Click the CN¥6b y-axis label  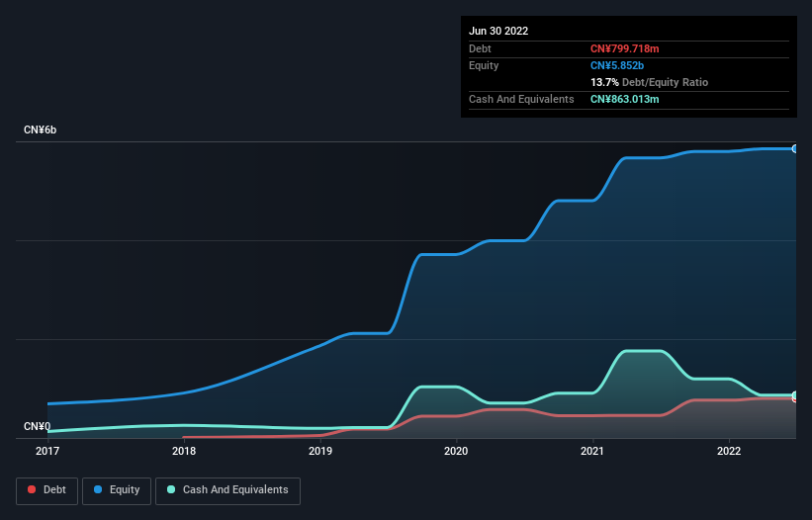[x=40, y=130]
